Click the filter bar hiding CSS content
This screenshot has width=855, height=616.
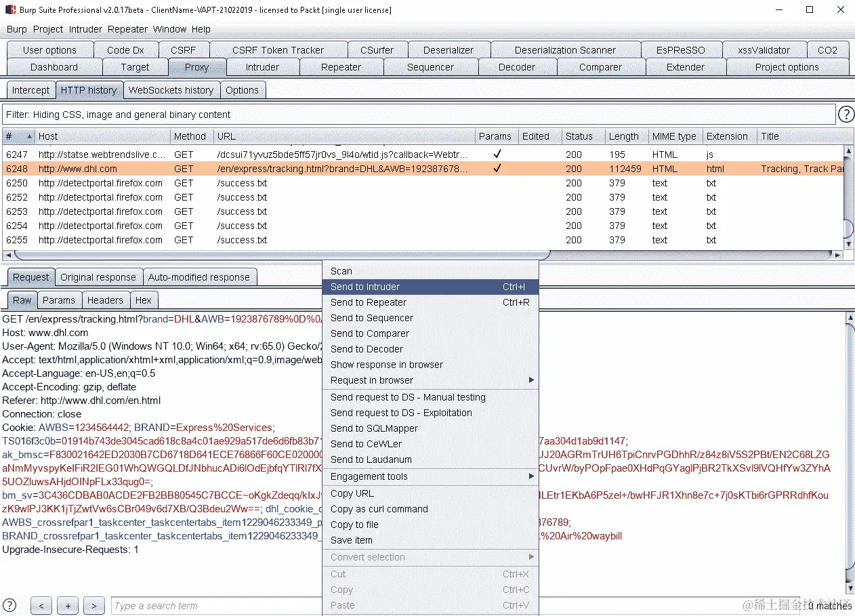click(x=419, y=115)
